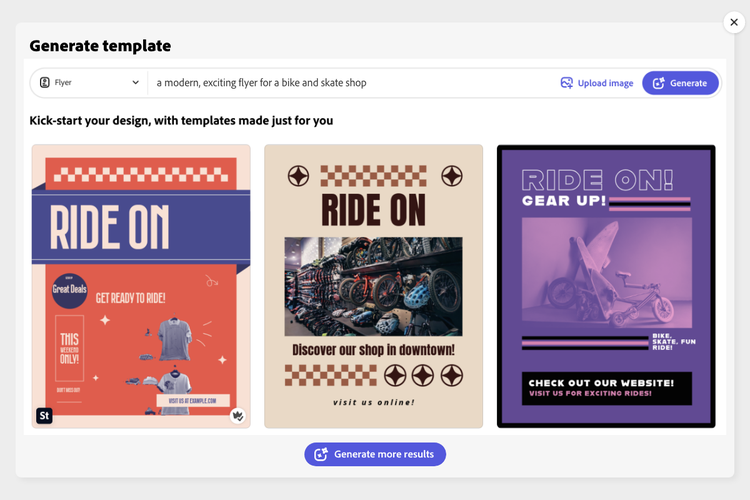Click the flyer page icon in dropdown
Screen dimensions: 750x500
44,83
